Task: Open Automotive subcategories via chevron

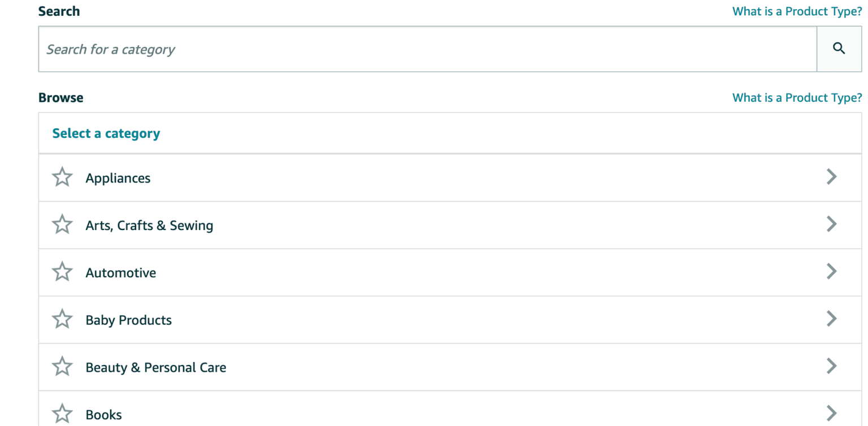Action: point(831,272)
